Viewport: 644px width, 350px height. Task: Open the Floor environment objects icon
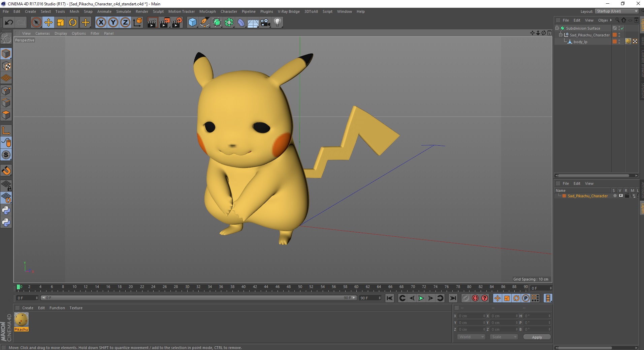[253, 23]
